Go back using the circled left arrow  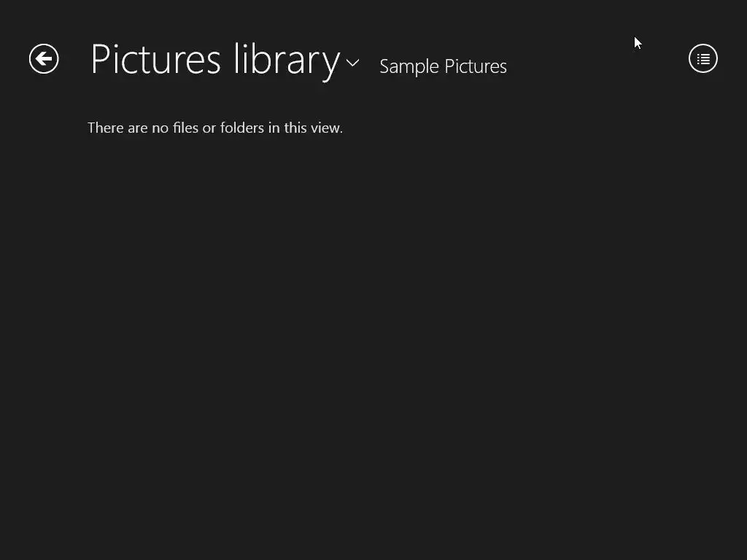44,59
